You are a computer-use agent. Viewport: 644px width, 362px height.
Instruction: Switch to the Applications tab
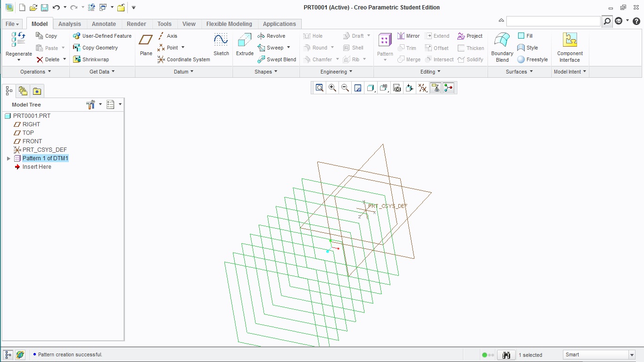[x=280, y=24]
